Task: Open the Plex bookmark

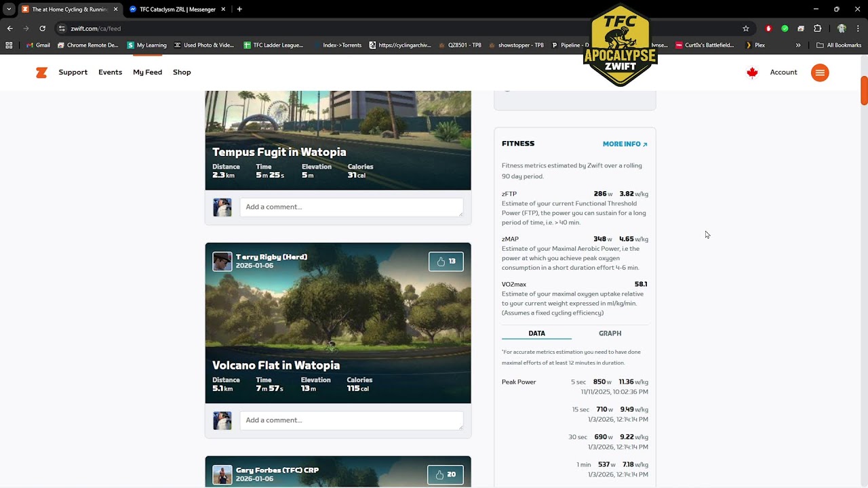Action: (755, 45)
